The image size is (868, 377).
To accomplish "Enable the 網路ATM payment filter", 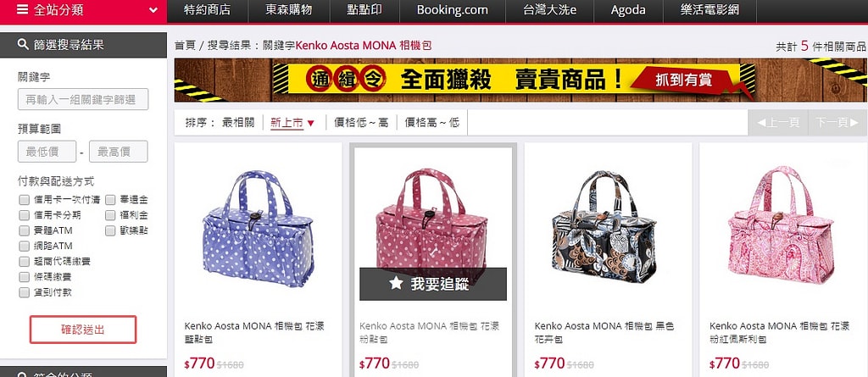I will (x=24, y=246).
